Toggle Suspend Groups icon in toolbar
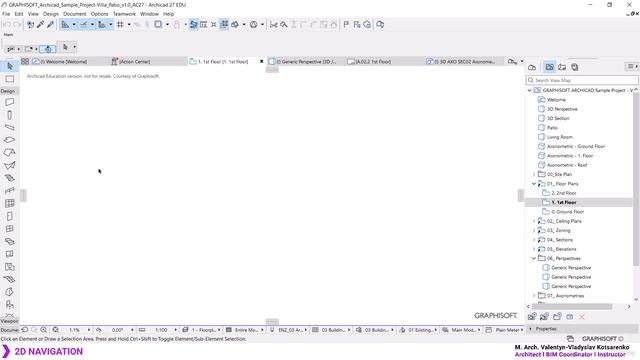 pos(224,24)
